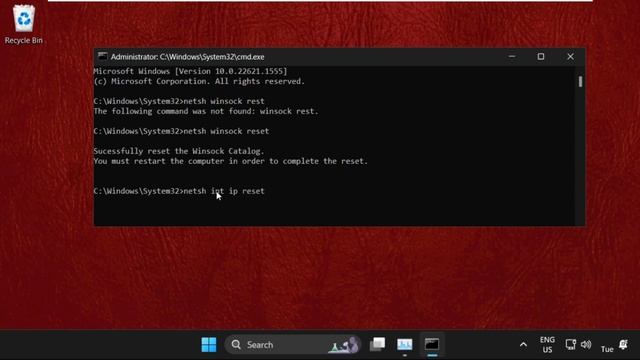The width and height of the screenshot is (640, 360).
Task: Click the 'netsh winsock rest' command line
Action: click(x=179, y=101)
